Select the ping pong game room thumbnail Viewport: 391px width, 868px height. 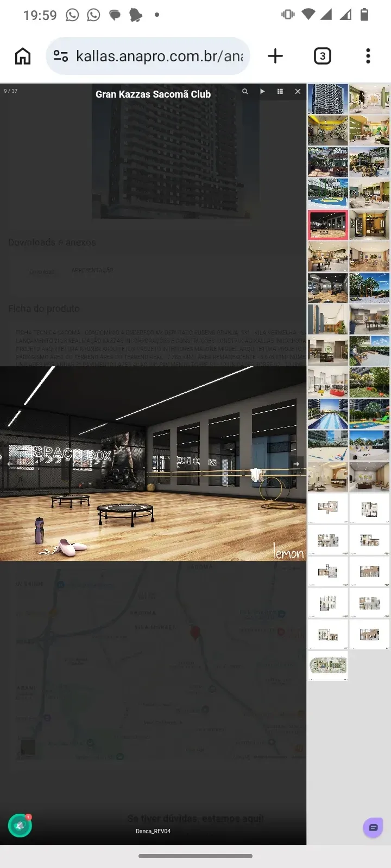pyautogui.click(x=369, y=319)
